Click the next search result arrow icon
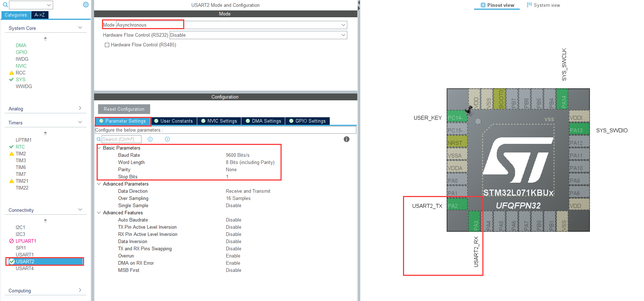644x301 pixels. coord(167,139)
